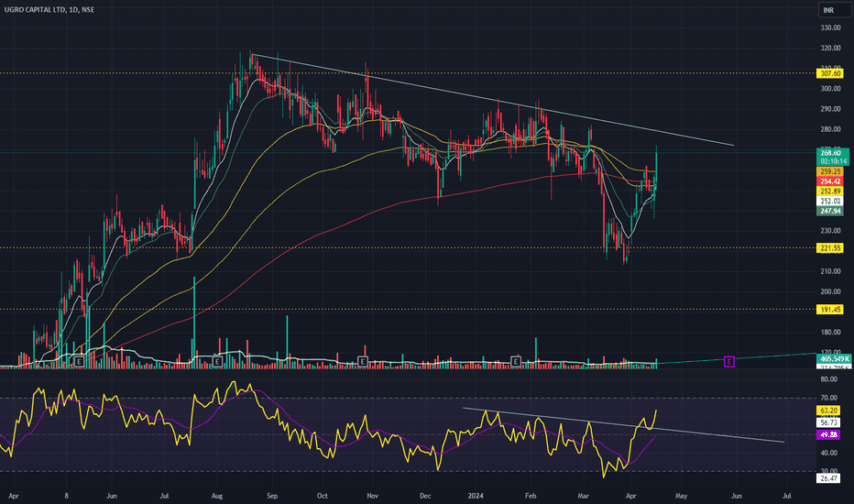Click the gray earnings E marker nearest Feb

pyautogui.click(x=516, y=361)
